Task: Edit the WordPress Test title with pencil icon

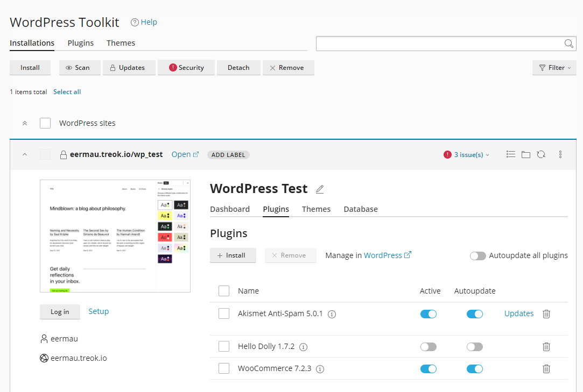Action: [x=320, y=189]
